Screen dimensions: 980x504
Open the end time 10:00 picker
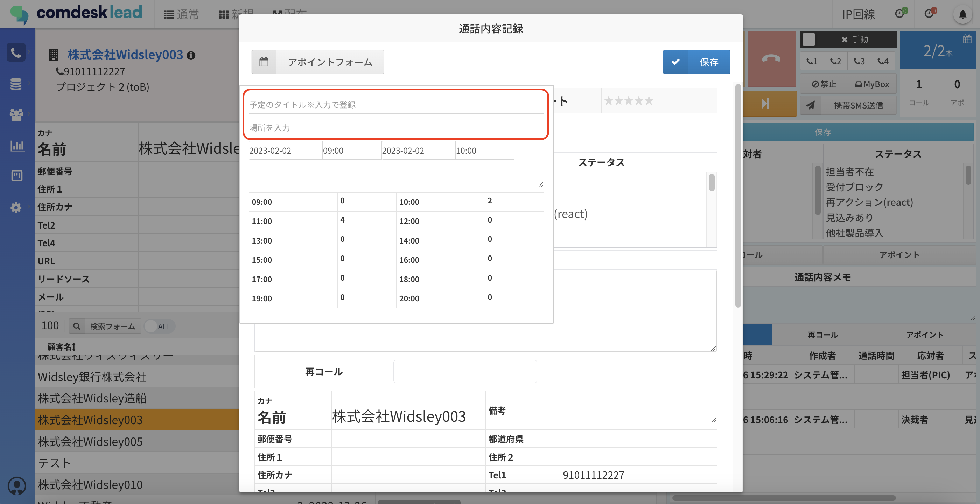click(485, 150)
